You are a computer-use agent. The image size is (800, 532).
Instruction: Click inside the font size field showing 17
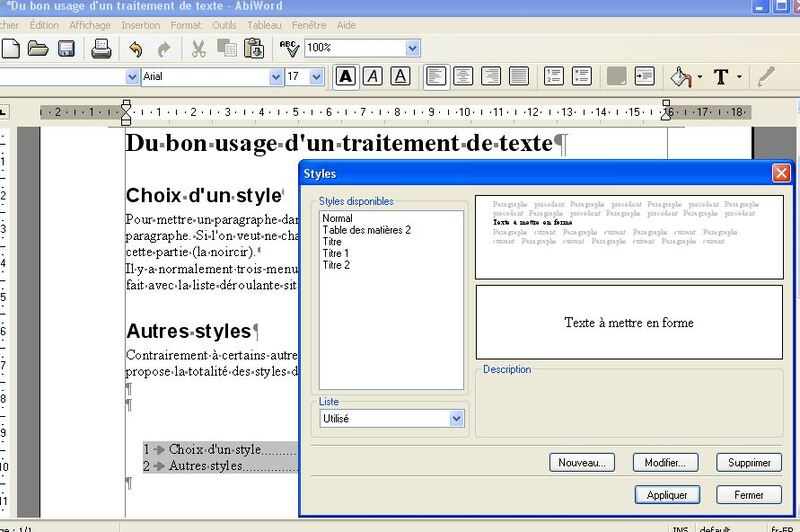[x=297, y=77]
